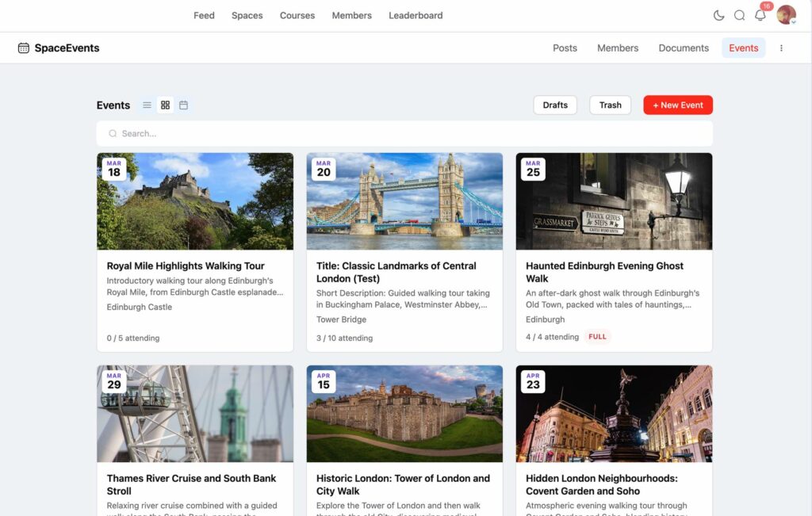812x516 pixels.
Task: Select the Members tab in space
Action: (x=618, y=48)
